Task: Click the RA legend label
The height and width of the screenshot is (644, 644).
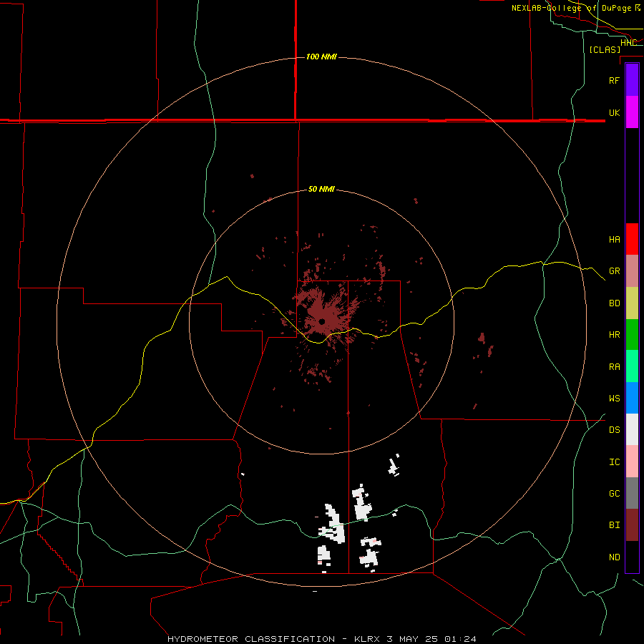Action: (x=614, y=367)
